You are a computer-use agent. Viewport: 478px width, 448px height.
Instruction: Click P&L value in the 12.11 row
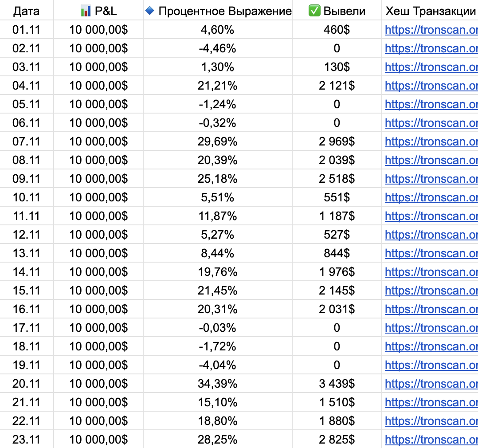(x=98, y=235)
